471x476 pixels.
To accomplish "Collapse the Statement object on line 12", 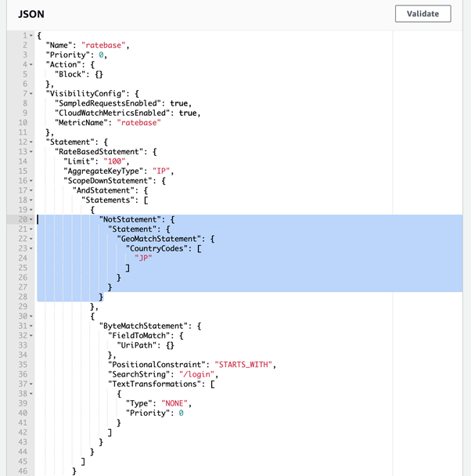I will [x=31, y=142].
